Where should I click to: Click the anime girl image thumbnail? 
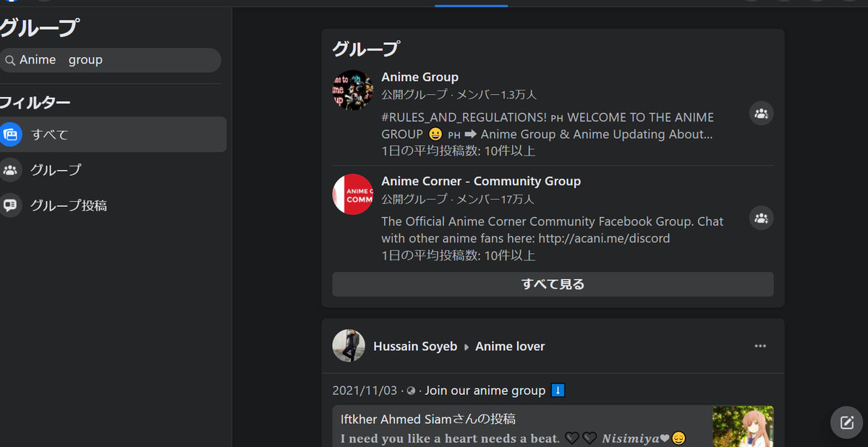coord(743,426)
